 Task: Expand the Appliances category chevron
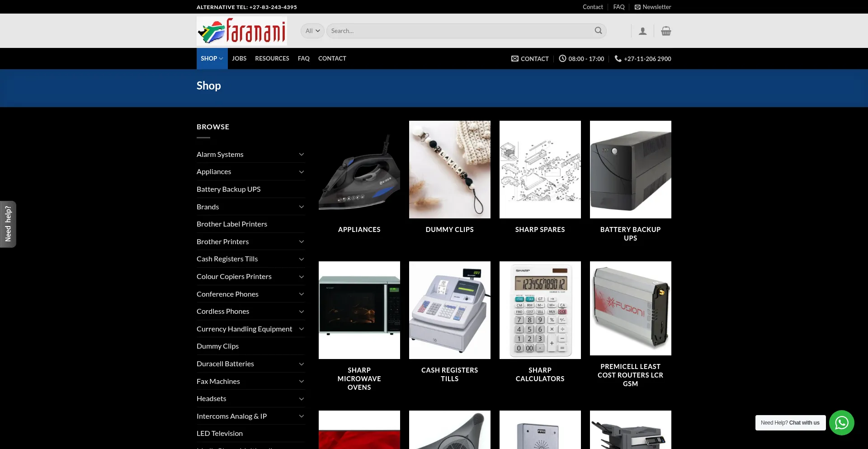point(302,172)
